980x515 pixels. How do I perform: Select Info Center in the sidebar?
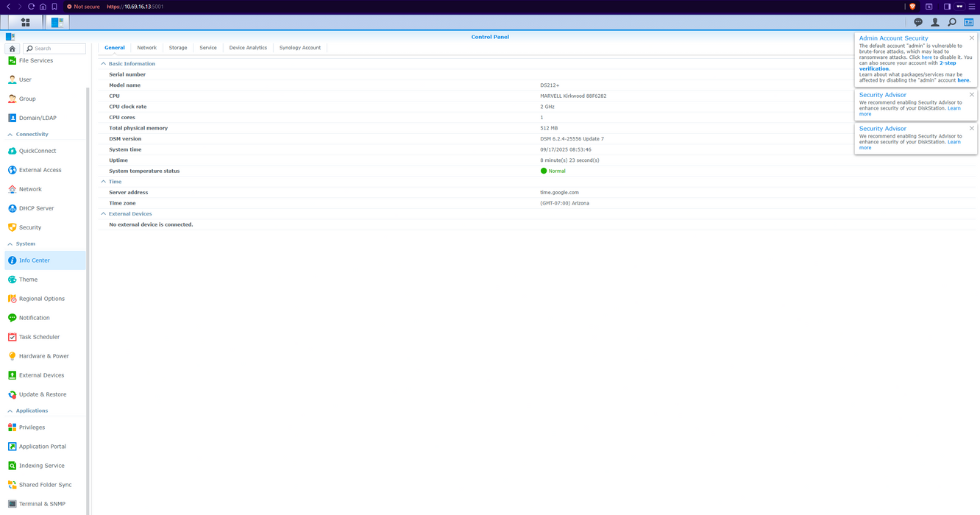point(45,260)
